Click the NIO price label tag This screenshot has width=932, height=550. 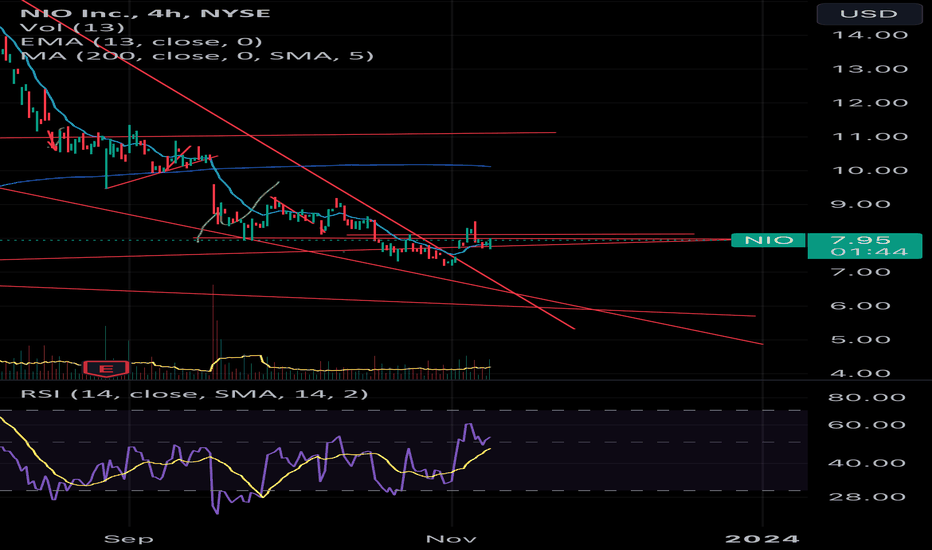[x=769, y=240]
